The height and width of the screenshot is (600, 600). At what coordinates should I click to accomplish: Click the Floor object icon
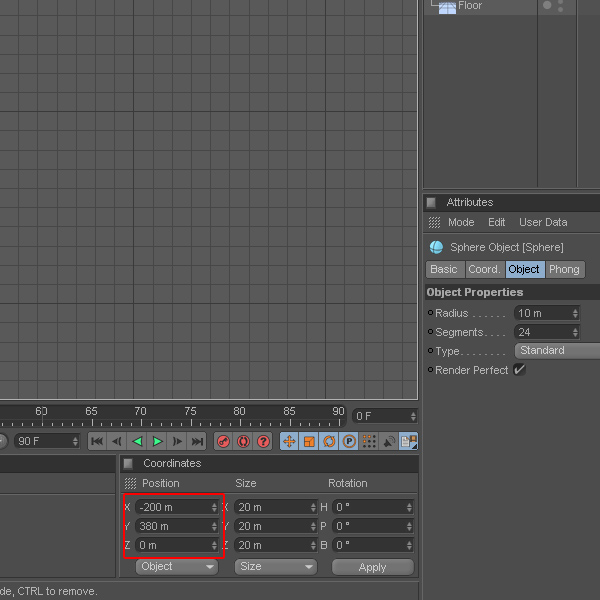[x=447, y=7]
